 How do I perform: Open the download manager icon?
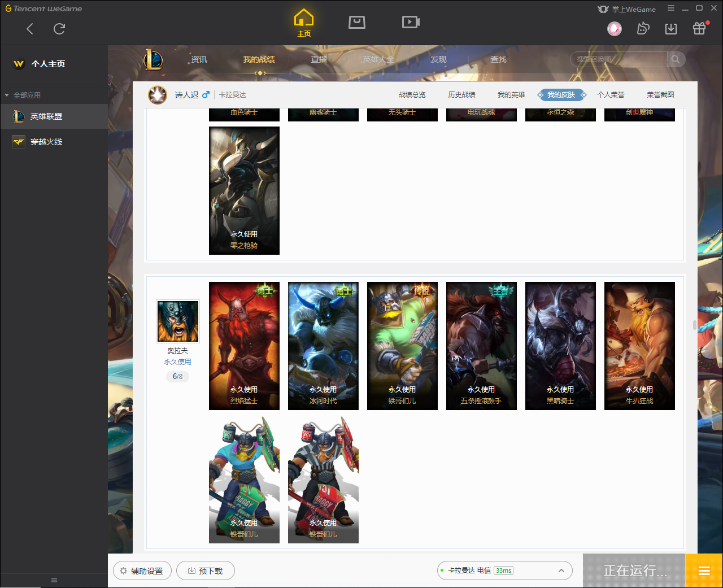(x=671, y=28)
